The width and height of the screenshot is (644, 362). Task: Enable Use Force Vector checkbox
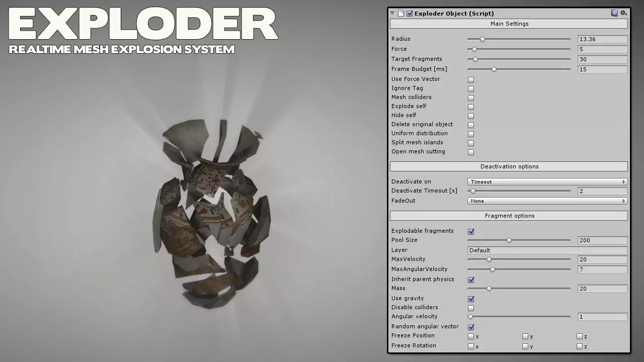(471, 79)
